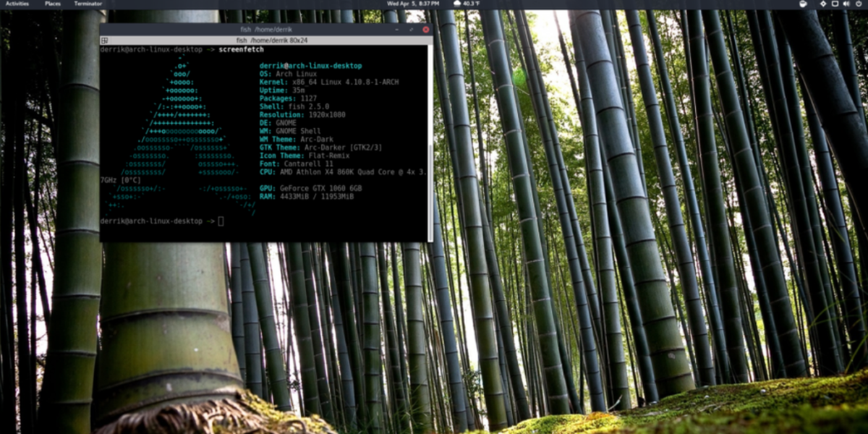Viewport: 868px width, 434px height.
Task: Click the weather cloud icon
Action: 457,4
